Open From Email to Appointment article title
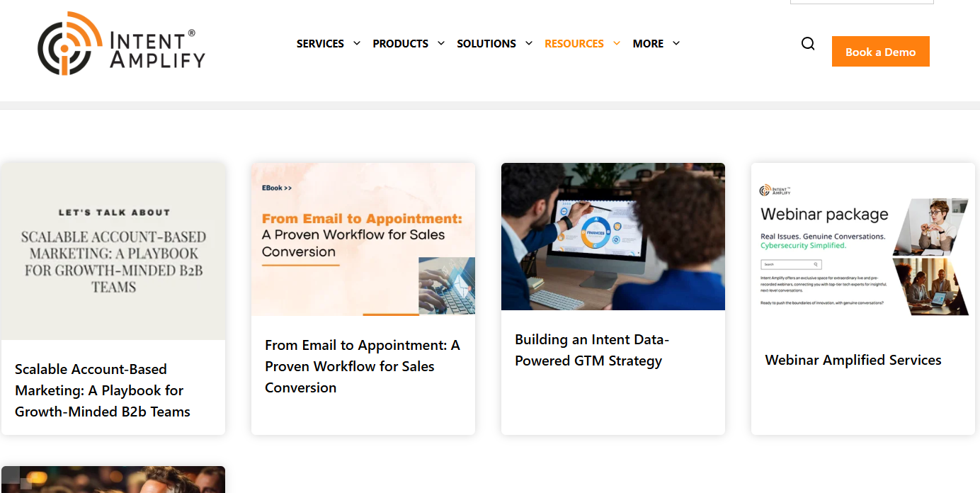980x493 pixels. 363,366
